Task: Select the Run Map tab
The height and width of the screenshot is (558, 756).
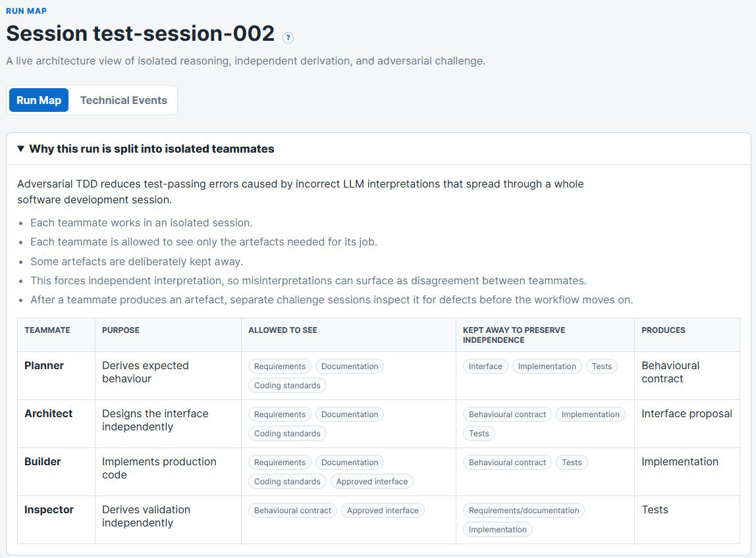Action: coord(39,100)
